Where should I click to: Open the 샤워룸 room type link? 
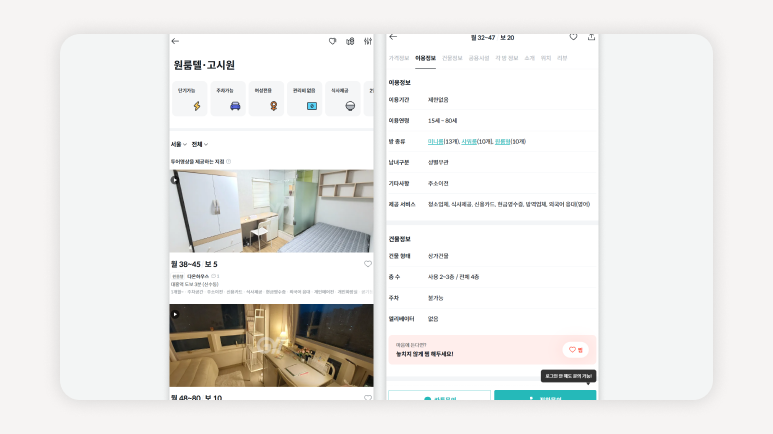(469, 142)
